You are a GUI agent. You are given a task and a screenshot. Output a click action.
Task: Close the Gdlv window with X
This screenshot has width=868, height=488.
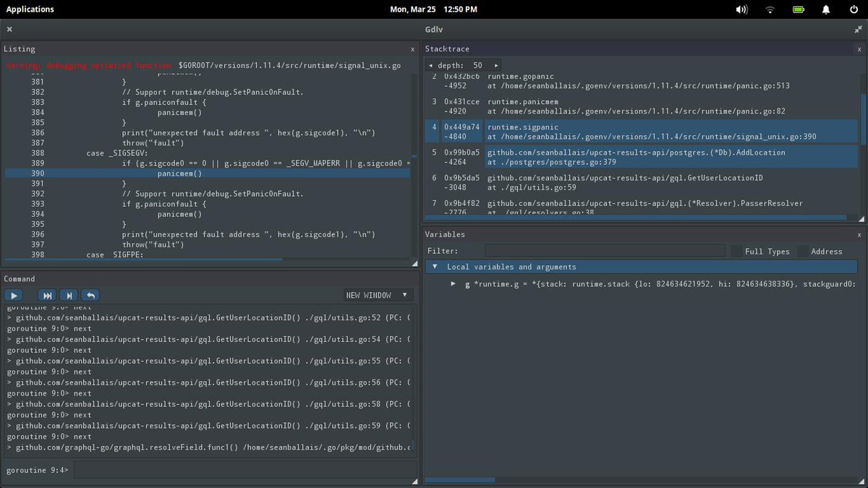(9, 30)
